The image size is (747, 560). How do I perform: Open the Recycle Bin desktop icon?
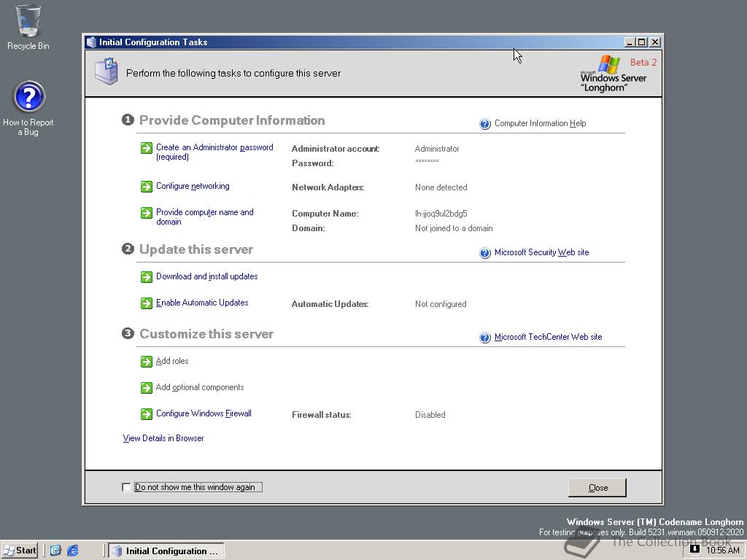pyautogui.click(x=28, y=28)
